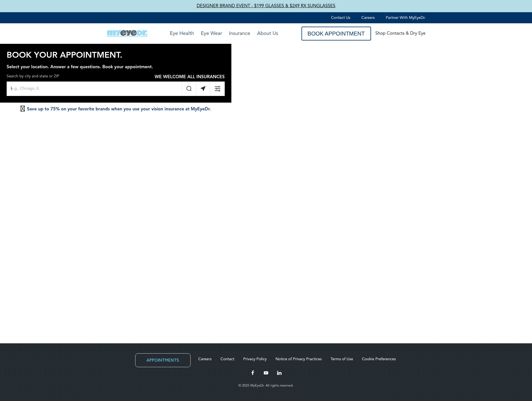The image size is (532, 401).
Task: Open Contact link in footer
Action: pos(227,359)
